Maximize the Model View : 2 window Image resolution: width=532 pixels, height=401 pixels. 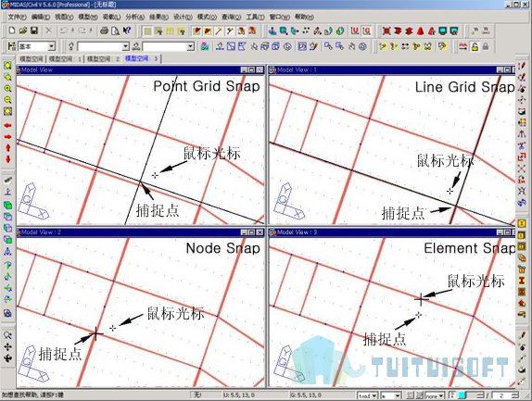pyautogui.click(x=252, y=232)
